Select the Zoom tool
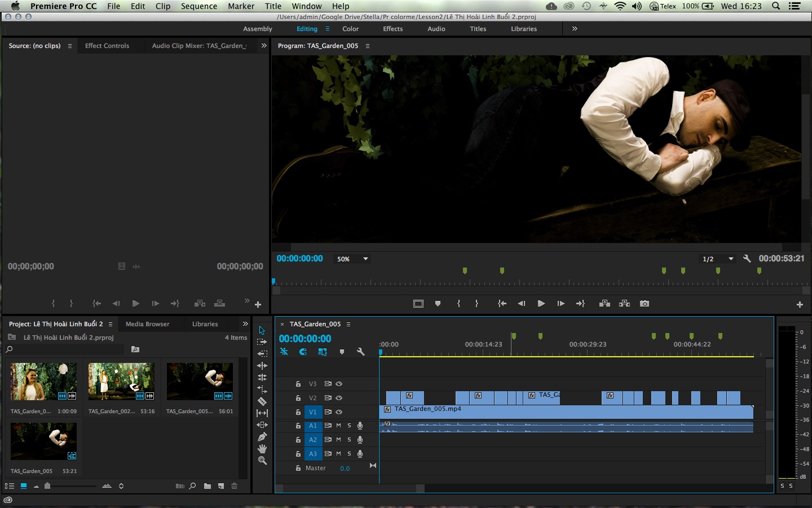The width and height of the screenshot is (812, 508). click(x=262, y=461)
